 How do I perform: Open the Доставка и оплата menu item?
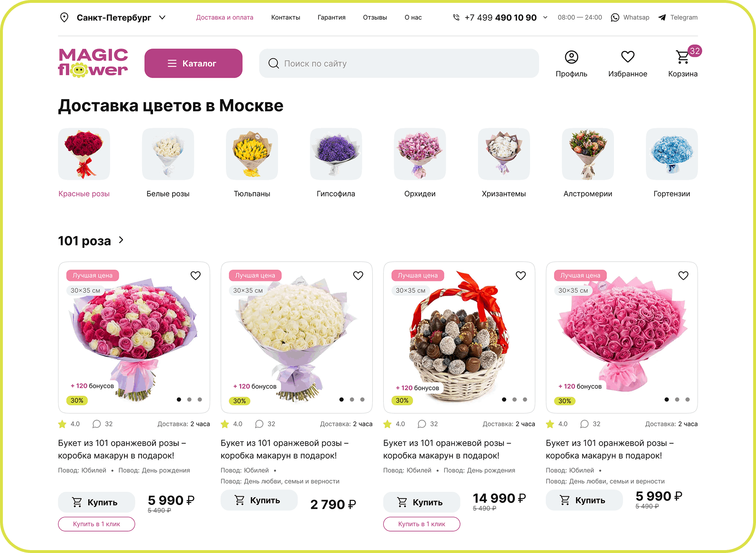click(225, 18)
